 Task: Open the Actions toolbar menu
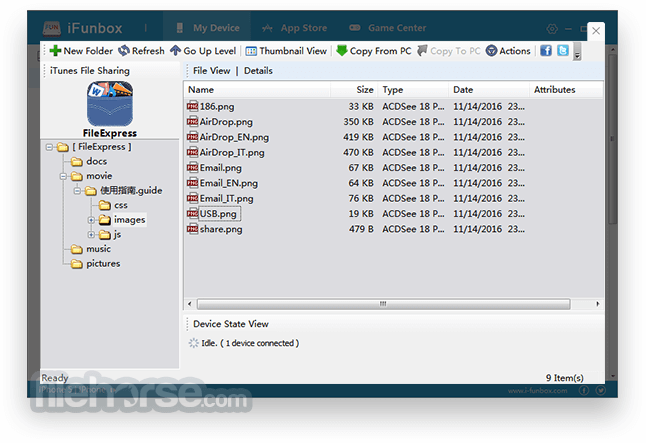click(508, 51)
